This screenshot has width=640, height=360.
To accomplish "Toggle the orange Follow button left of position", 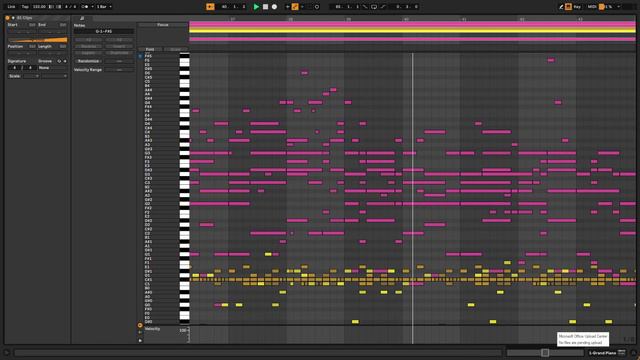I will [210, 7].
